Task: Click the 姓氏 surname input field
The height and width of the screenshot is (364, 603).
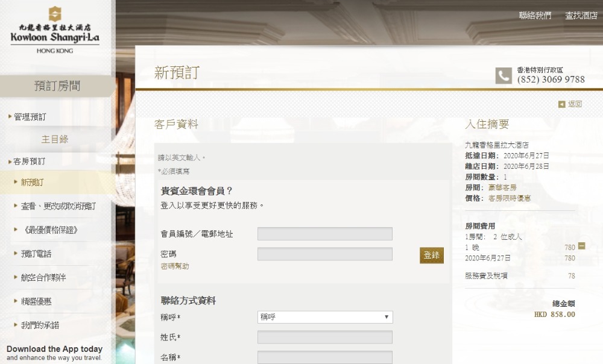Action: (324, 337)
